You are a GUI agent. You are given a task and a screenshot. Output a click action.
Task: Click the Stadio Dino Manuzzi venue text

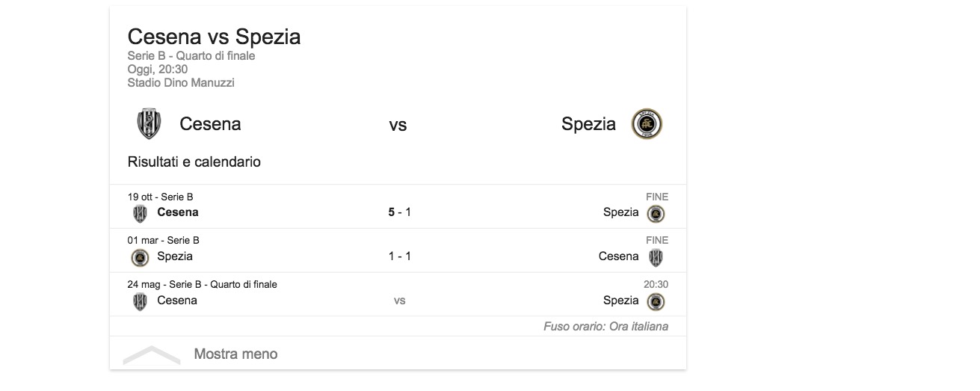pos(181,83)
